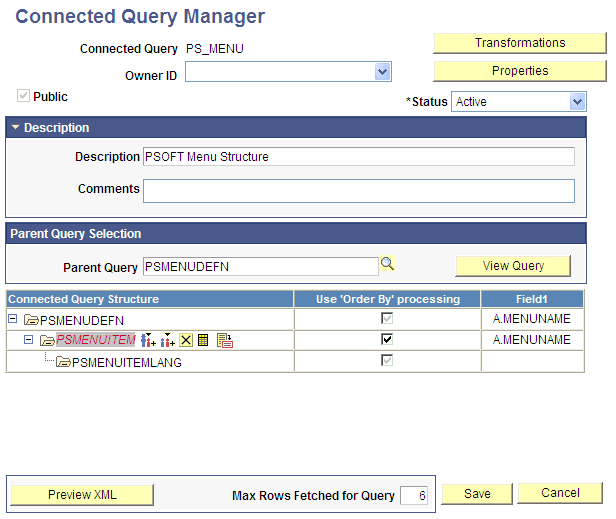Select the highlighted PSMENUITEM query
This screenshot has width=616, height=519.
[x=95, y=339]
